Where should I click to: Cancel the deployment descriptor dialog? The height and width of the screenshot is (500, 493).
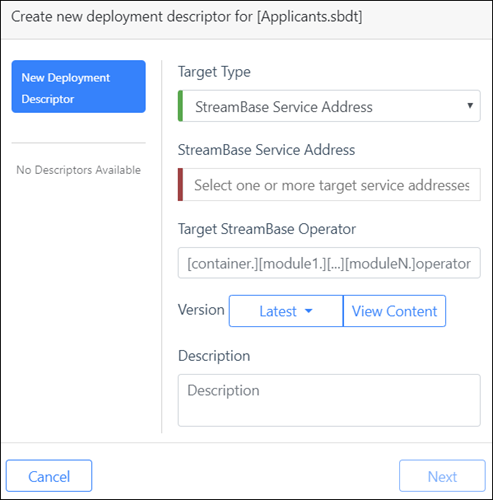point(49,476)
